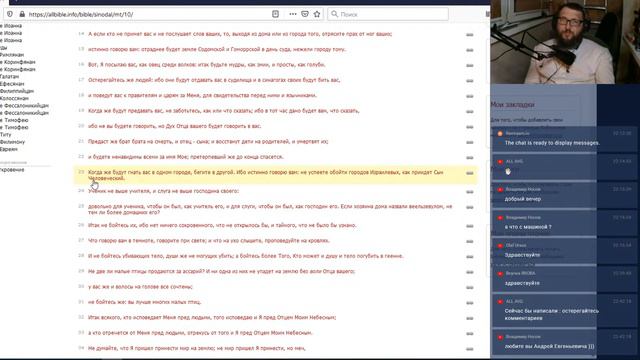This screenshot has width=640, height=360.
Task: Click the magnifier icon in search box
Action: tap(335, 14)
